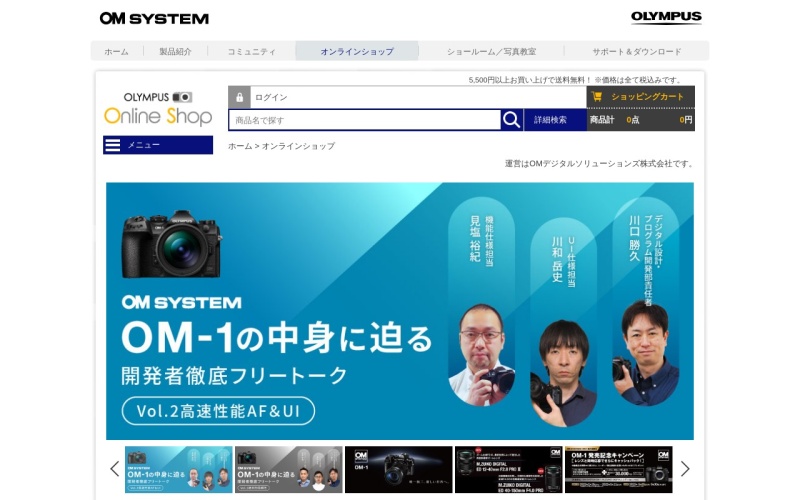This screenshot has height=500, width=800.
Task: Click the login padlock icon
Action: pos(239,97)
